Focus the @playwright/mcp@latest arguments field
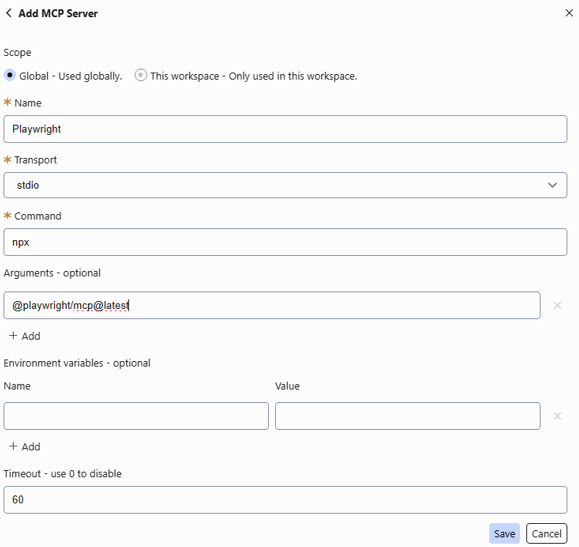Viewport: 579px width, 547px height. point(272,305)
